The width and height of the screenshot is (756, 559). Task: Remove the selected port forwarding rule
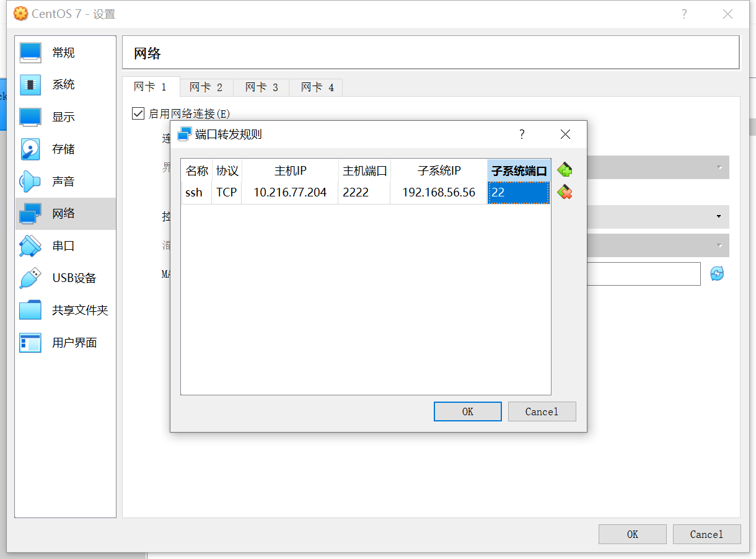pyautogui.click(x=565, y=192)
